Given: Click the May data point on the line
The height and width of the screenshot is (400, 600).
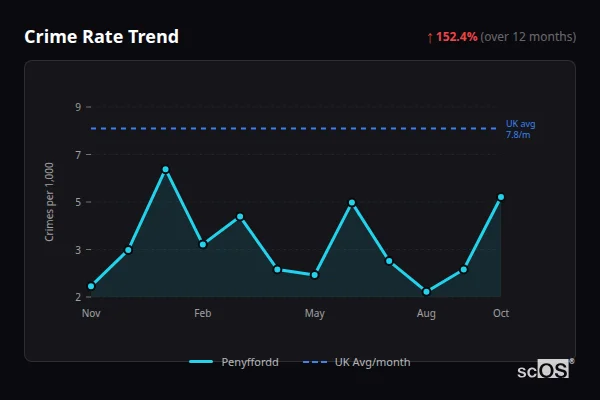Looking at the screenshot, I should tap(315, 275).
